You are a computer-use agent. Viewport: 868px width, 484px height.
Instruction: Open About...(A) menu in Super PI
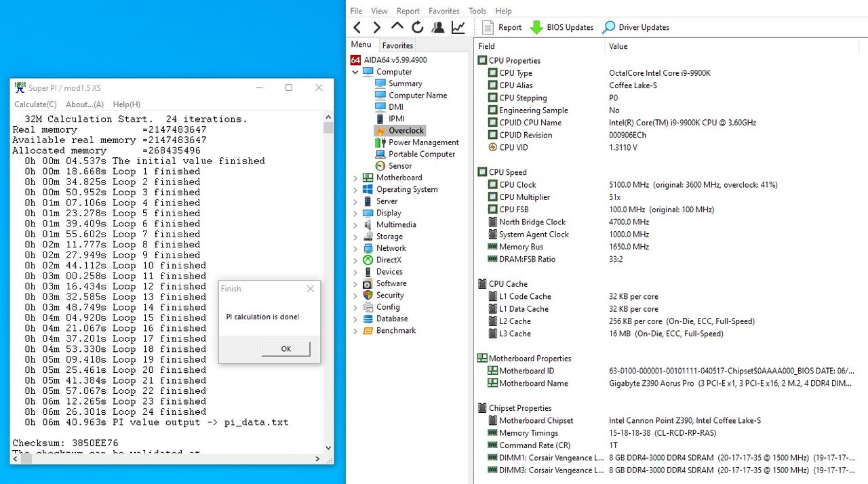point(85,104)
